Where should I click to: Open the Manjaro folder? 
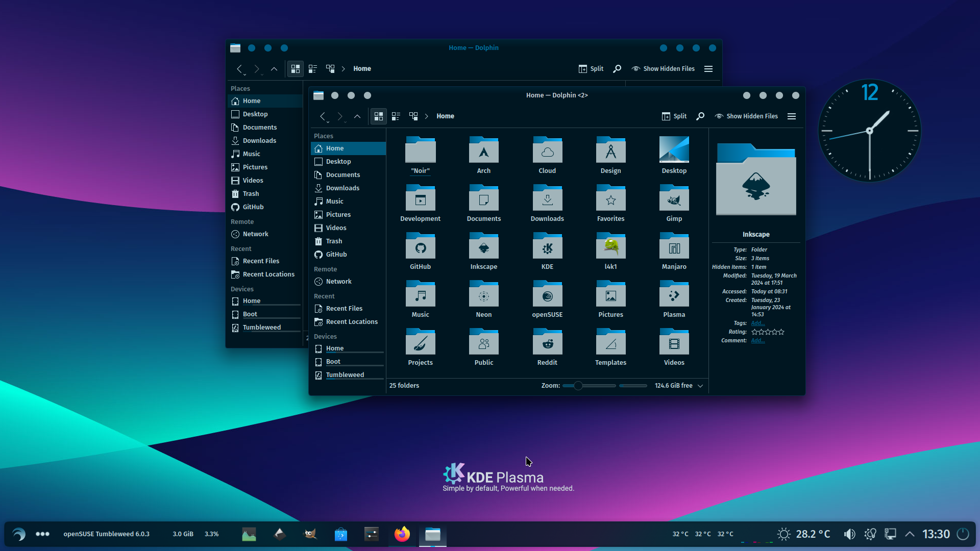(674, 251)
